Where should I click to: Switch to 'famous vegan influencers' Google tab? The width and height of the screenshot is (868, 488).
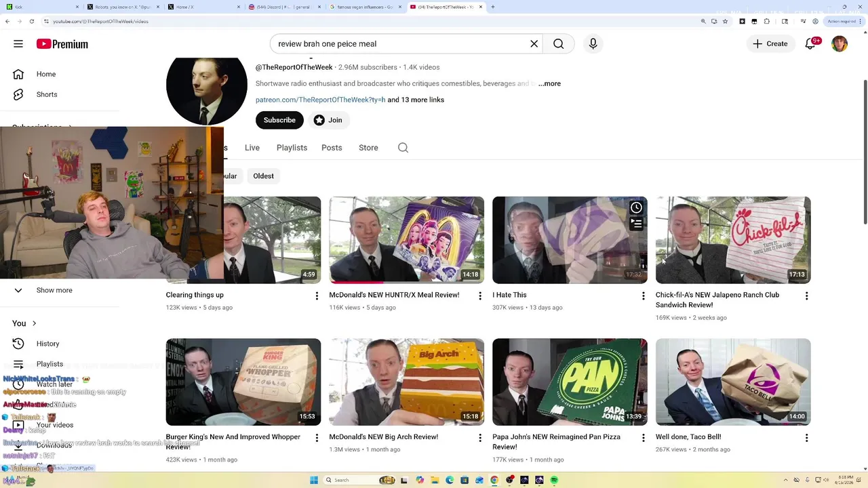(x=365, y=7)
